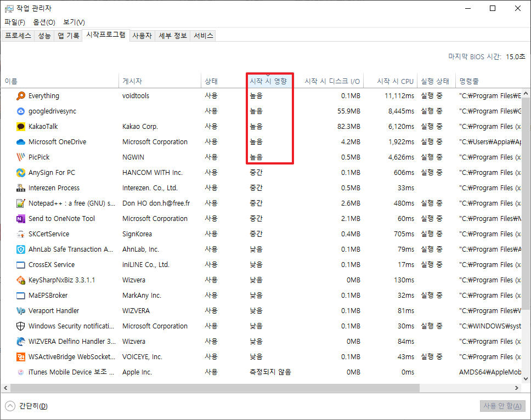531x420 pixels.
Task: Click the WSActiveBridge WebSocket icon
Action: pos(21,357)
